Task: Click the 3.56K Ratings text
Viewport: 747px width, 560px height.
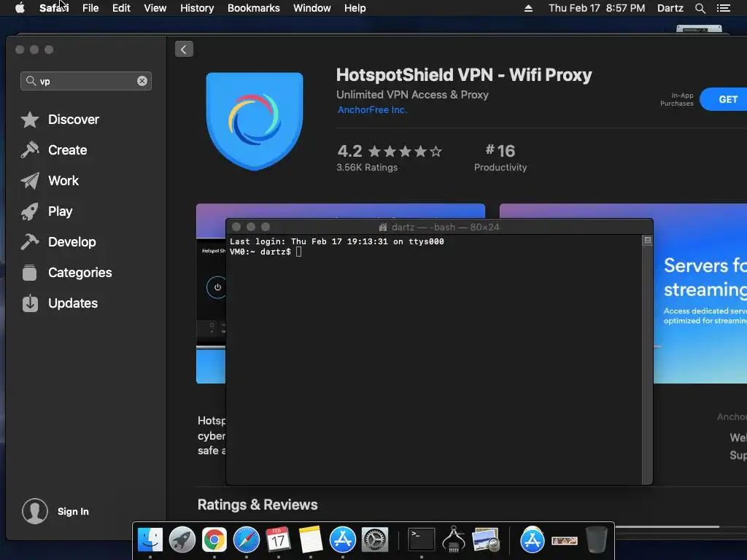Action: (x=367, y=168)
